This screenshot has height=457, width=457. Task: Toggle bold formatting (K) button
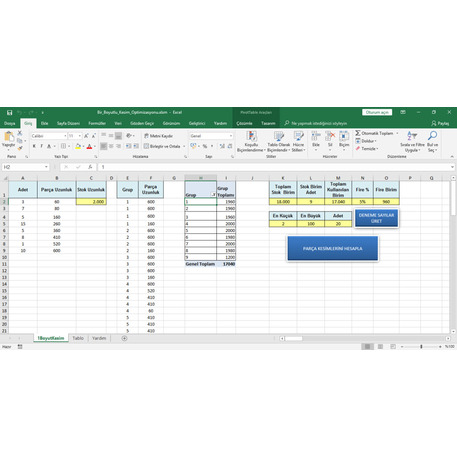34,146
